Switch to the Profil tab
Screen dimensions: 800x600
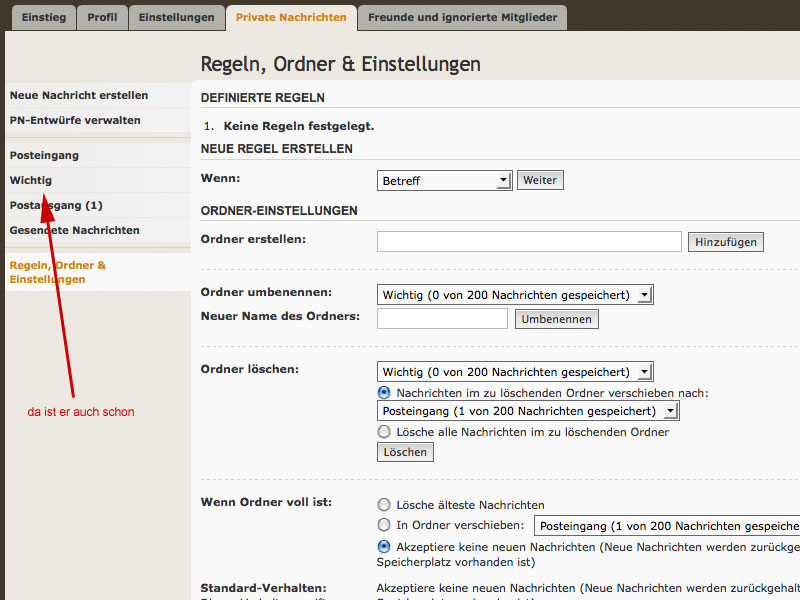[101, 18]
